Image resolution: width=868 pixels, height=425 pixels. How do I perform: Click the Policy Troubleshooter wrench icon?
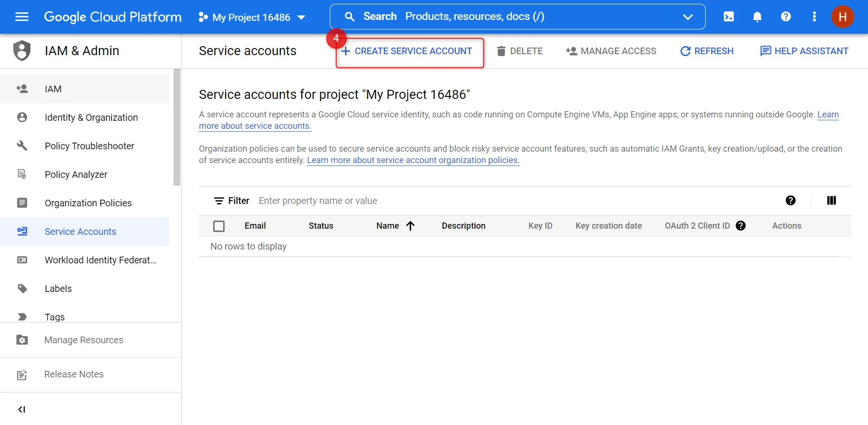(22, 146)
